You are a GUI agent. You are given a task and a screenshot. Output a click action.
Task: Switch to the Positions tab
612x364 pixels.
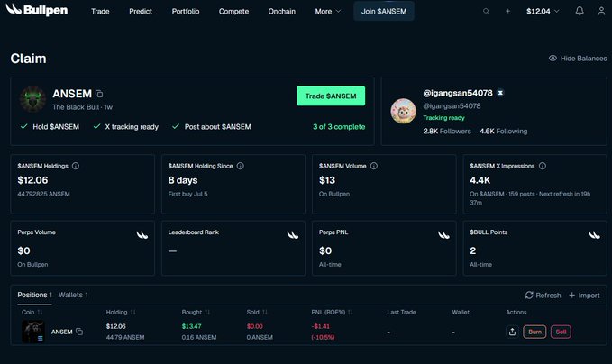pyautogui.click(x=35, y=295)
